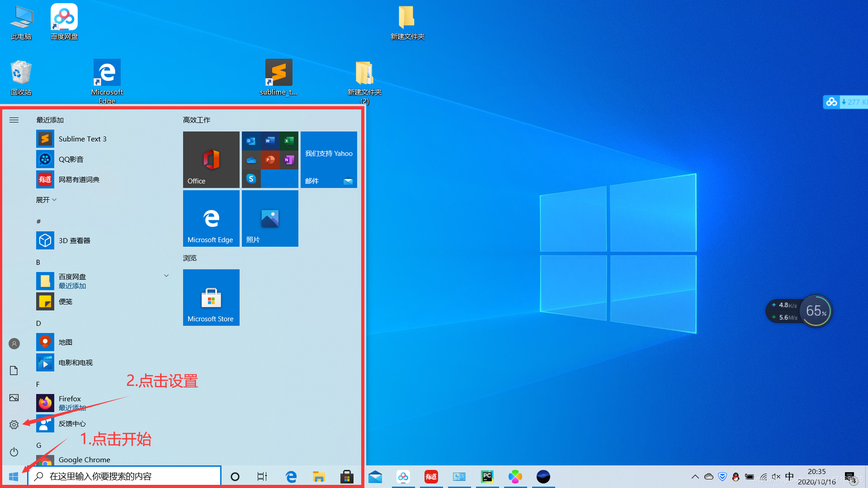Screen dimensions: 868x488
Task: Click the PyCharm icon on the taskbar
Action: (487, 477)
